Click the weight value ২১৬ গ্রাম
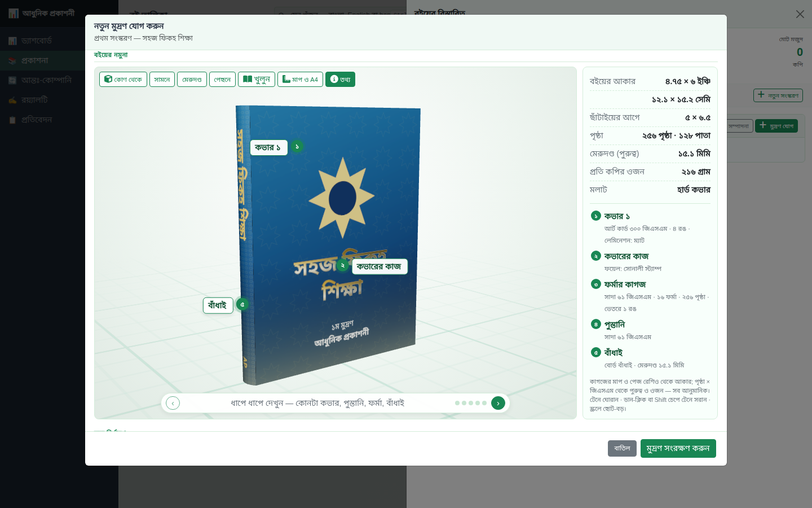Screen dimensions: 812x508 [696, 172]
